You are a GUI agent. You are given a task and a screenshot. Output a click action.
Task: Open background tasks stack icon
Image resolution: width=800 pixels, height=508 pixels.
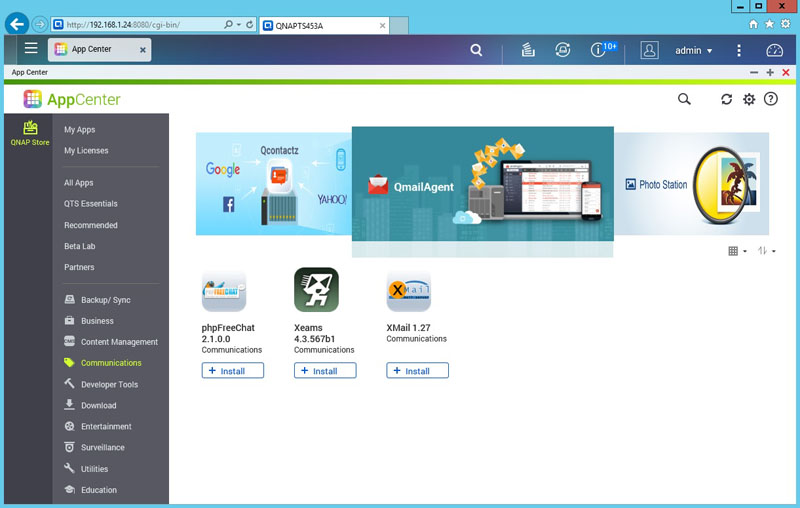[x=528, y=50]
